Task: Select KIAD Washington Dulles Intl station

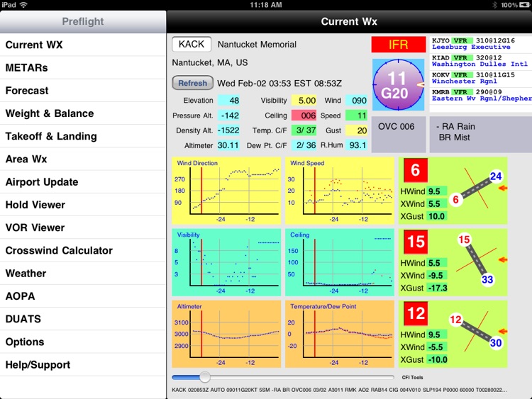Action: tap(480, 61)
